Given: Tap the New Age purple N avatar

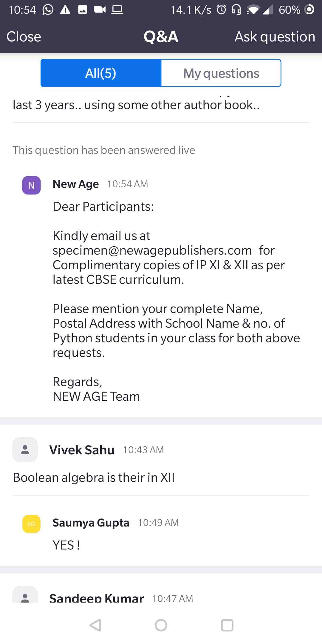Looking at the screenshot, I should [x=31, y=185].
